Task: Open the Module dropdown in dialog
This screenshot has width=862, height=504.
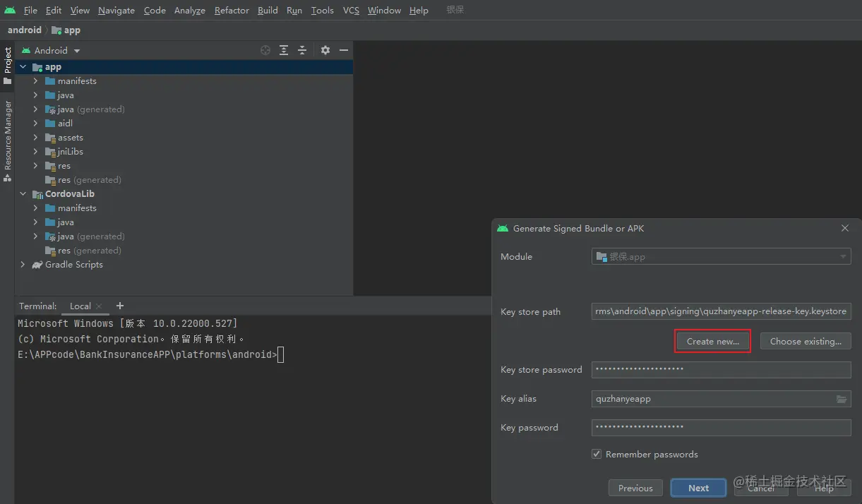Action: point(721,257)
